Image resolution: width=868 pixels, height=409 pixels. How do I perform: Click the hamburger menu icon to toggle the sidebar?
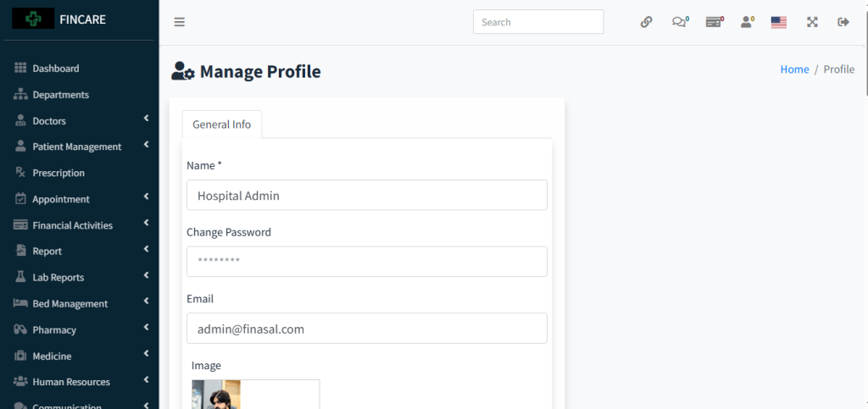180,22
